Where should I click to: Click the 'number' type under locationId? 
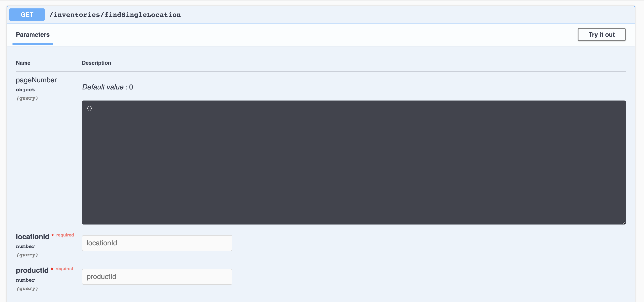(25, 246)
